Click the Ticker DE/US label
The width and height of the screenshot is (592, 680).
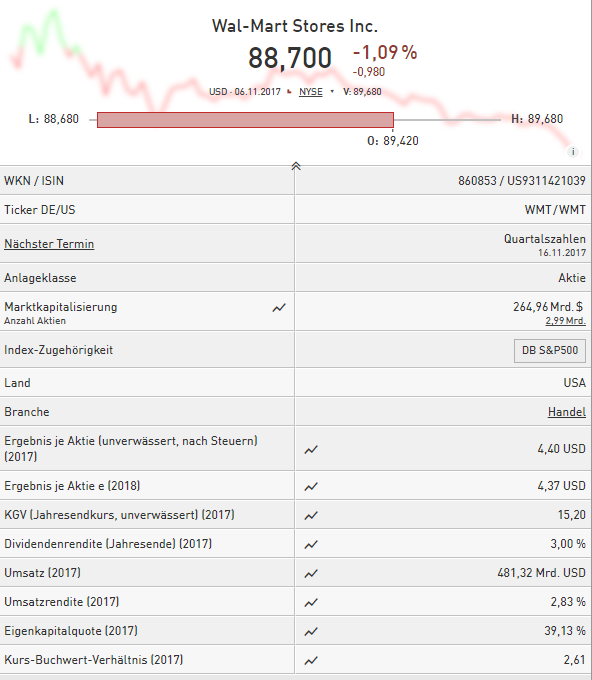pos(40,210)
